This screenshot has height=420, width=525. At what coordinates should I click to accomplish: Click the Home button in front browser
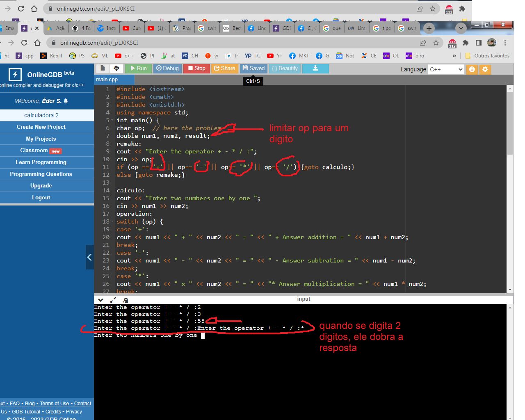click(x=37, y=43)
